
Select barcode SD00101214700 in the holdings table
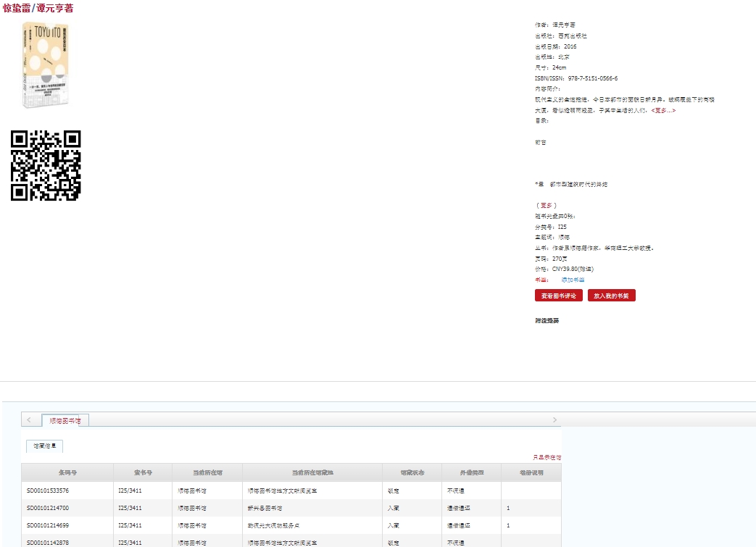click(48, 508)
